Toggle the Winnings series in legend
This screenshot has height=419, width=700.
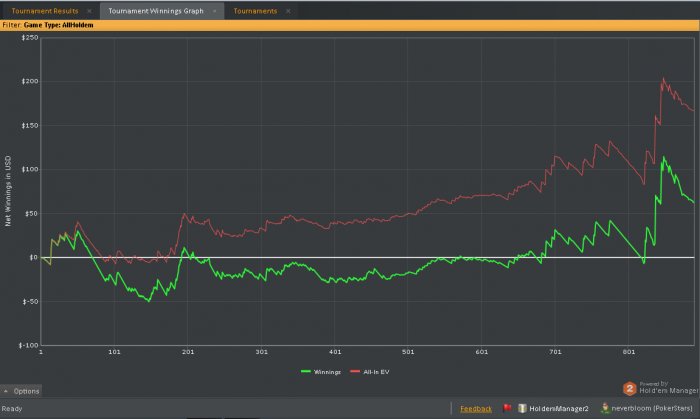coord(321,372)
